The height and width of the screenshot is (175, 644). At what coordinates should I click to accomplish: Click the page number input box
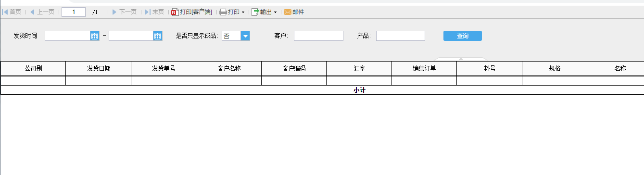pyautogui.click(x=74, y=12)
